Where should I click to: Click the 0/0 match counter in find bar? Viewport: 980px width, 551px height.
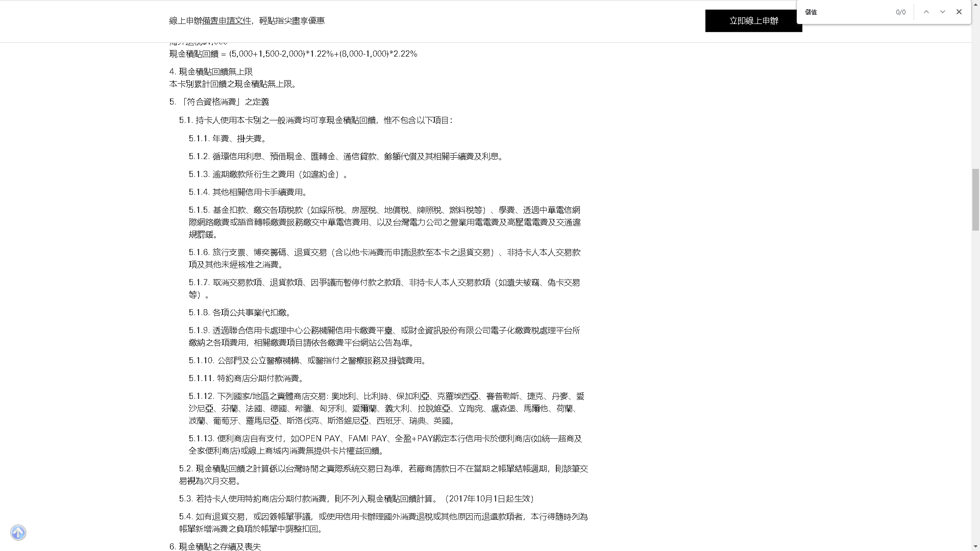(x=900, y=12)
